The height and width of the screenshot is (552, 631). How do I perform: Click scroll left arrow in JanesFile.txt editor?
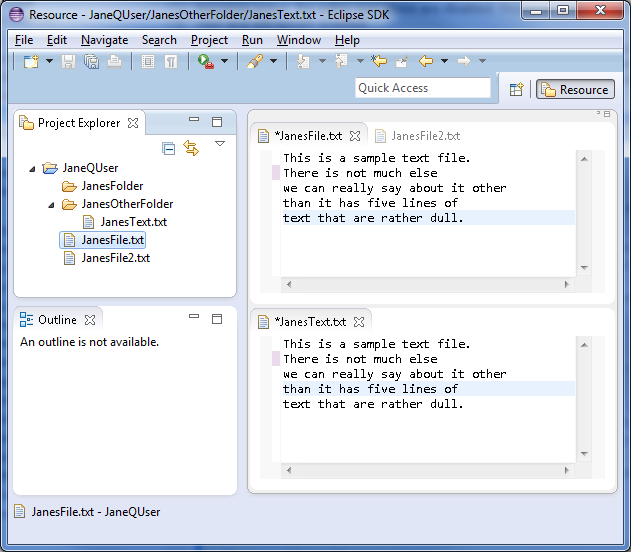[289, 284]
